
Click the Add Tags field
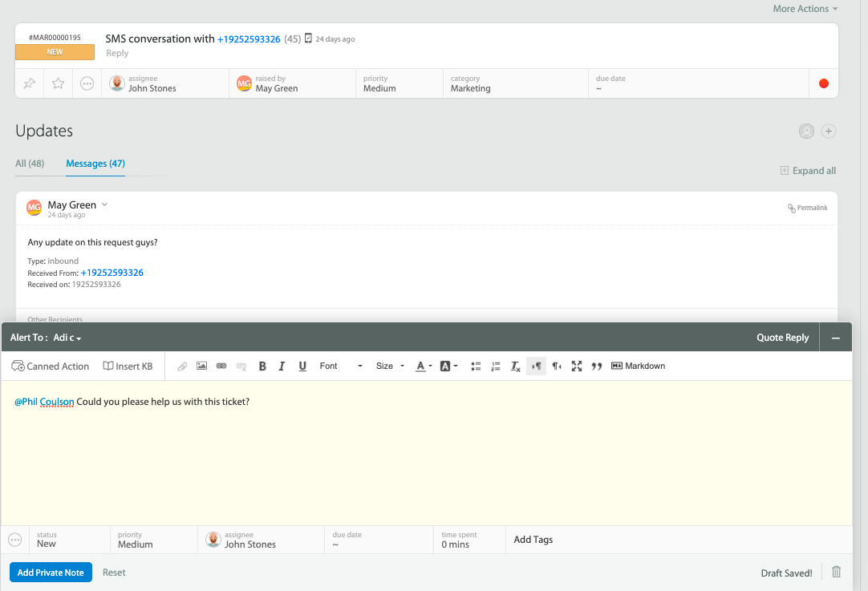pyautogui.click(x=533, y=540)
